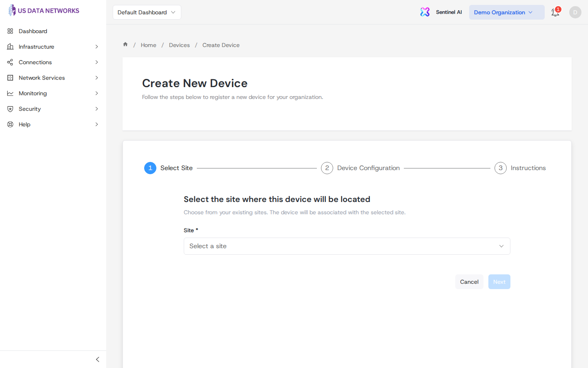The width and height of the screenshot is (588, 368).
Task: Open Security menu item
Action: pyautogui.click(x=53, y=109)
